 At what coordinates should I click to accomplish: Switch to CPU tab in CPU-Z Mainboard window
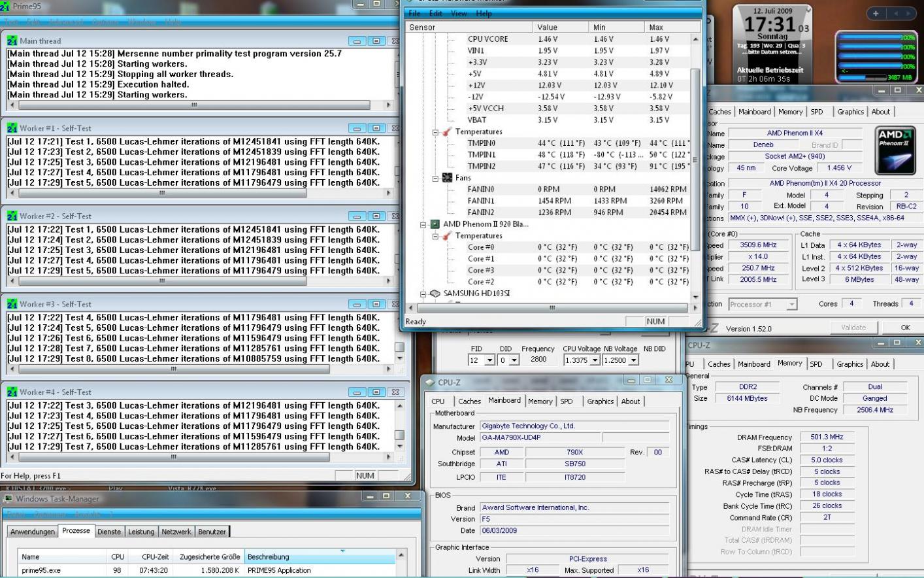pyautogui.click(x=438, y=401)
